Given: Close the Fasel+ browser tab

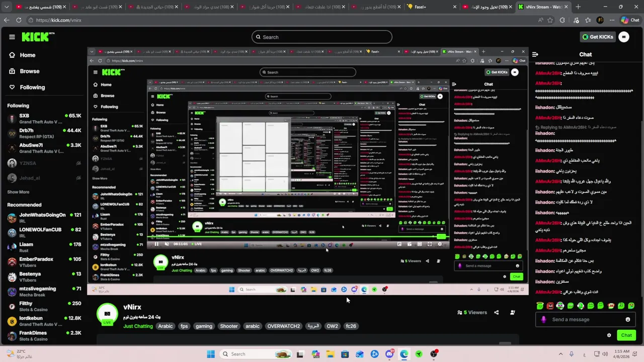Looking at the screenshot, I should point(455,7).
